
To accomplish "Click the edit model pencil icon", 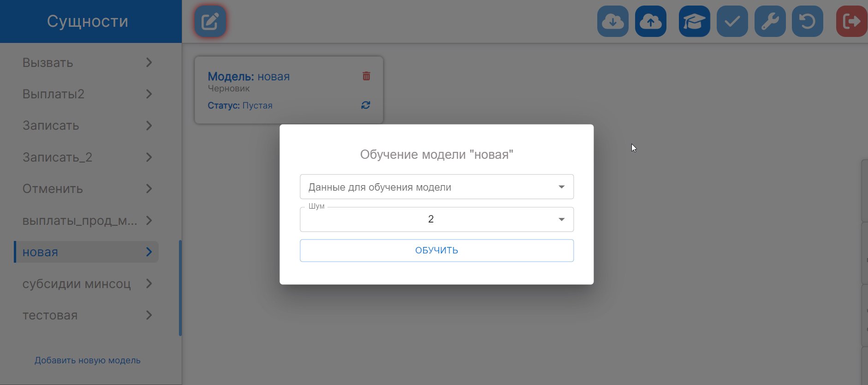I will tap(210, 21).
